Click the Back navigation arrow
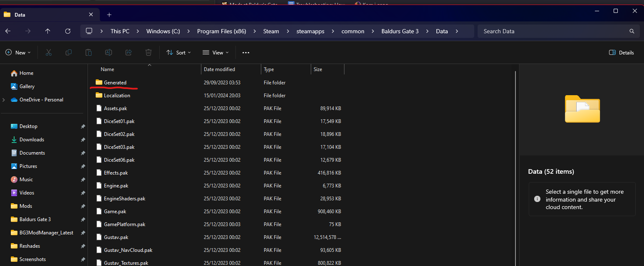Image resolution: width=644 pixels, height=266 pixels. point(8,31)
